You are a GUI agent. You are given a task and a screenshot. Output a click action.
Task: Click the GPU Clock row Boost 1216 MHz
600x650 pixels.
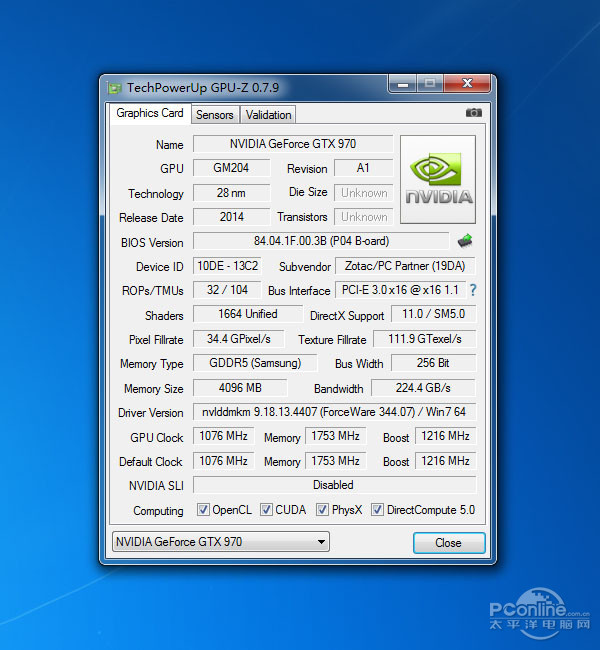445,436
